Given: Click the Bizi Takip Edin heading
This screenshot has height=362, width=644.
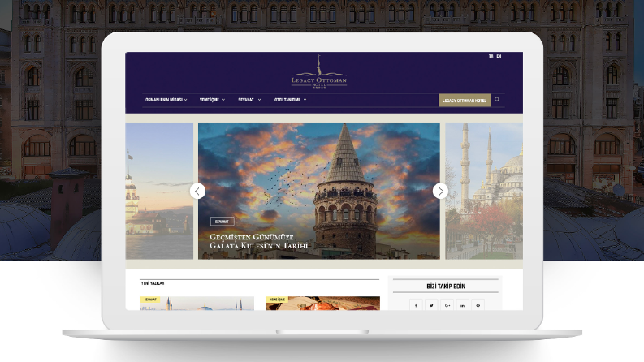Looking at the screenshot, I should 446,286.
